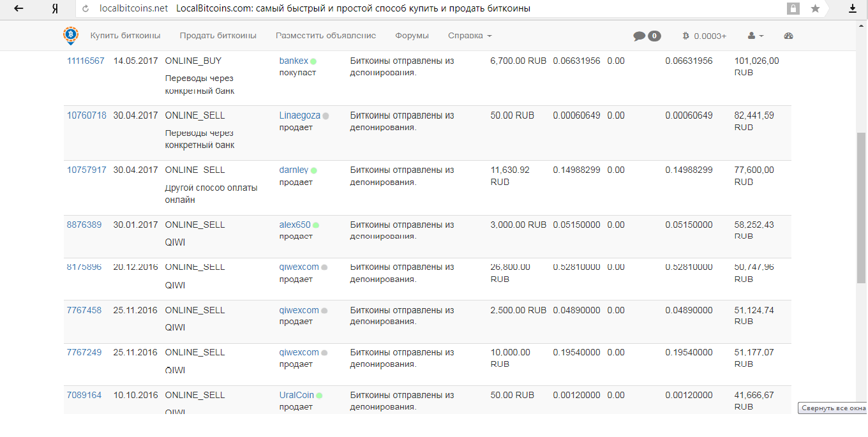This screenshot has width=868, height=437.
Task: Open qiwexcom profile in trade 7767458 row
Action: [299, 310]
